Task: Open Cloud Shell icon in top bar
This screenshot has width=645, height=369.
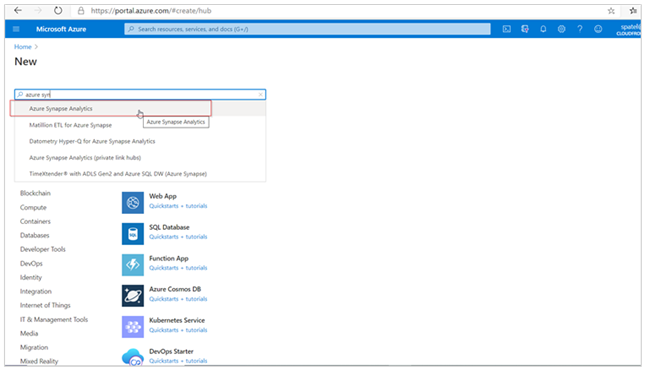Action: tap(506, 29)
